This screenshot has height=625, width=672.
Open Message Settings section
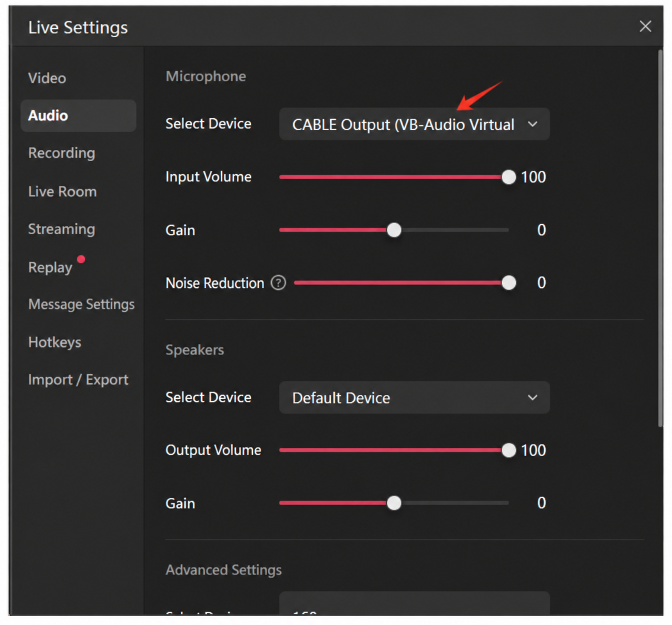tap(81, 304)
